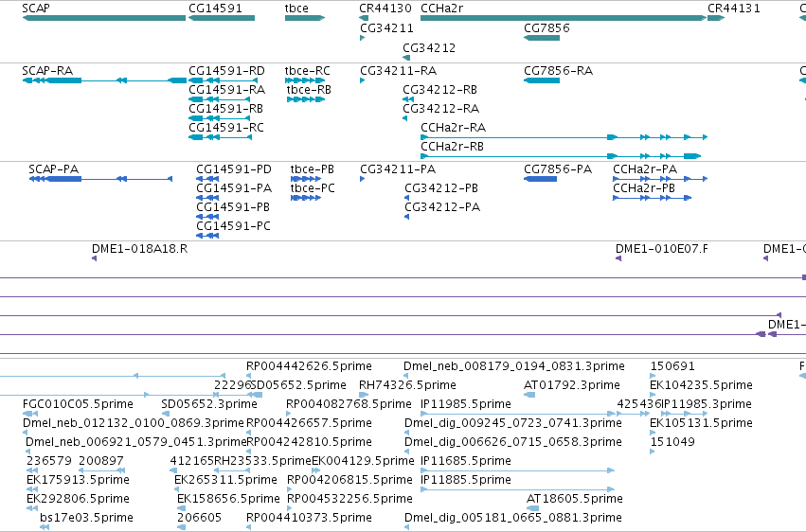806x532 pixels.
Task: Select the CG14591-PD protein label
Action: 234,169
